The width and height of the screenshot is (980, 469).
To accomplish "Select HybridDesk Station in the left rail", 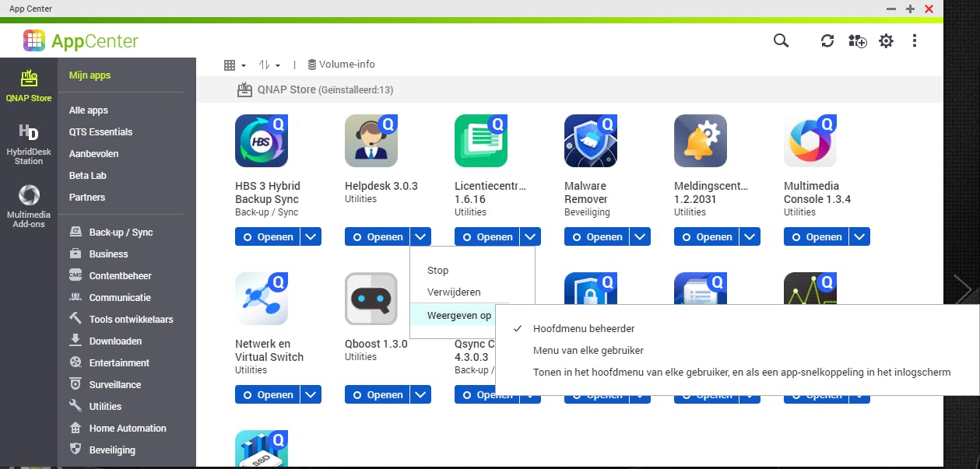I will click(29, 144).
